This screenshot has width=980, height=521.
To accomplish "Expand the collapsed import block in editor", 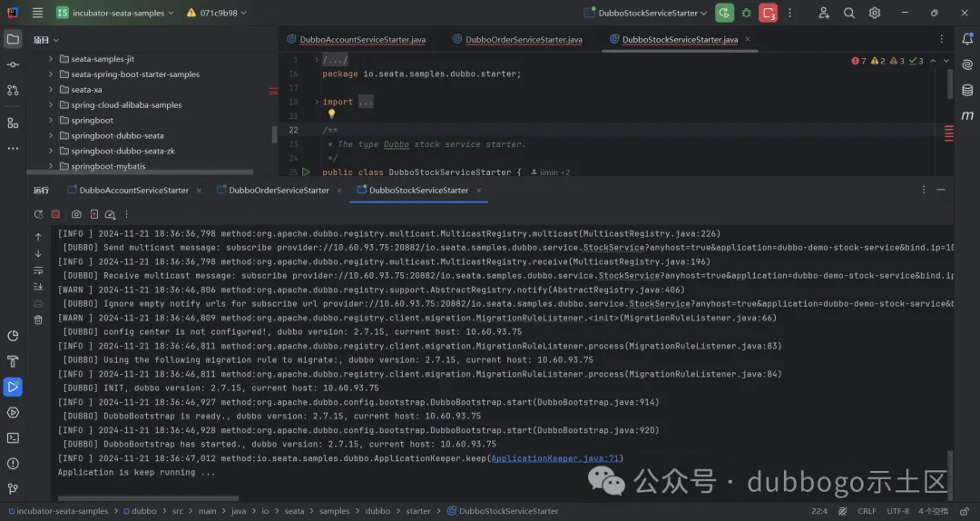I will pyautogui.click(x=366, y=102).
